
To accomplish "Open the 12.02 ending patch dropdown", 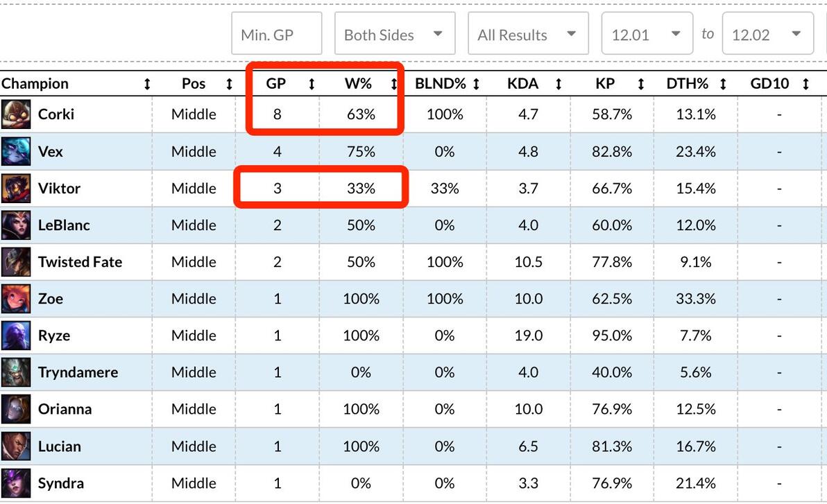I will (767, 34).
